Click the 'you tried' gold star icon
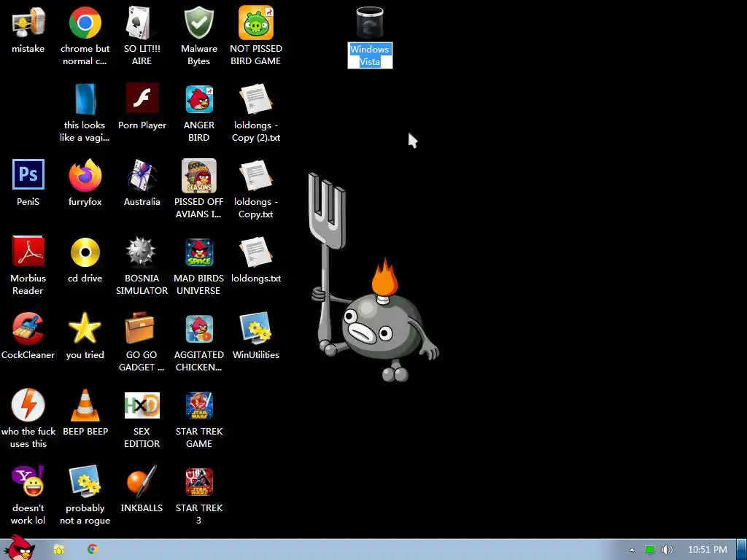This screenshot has height=560, width=747. pos(85,328)
